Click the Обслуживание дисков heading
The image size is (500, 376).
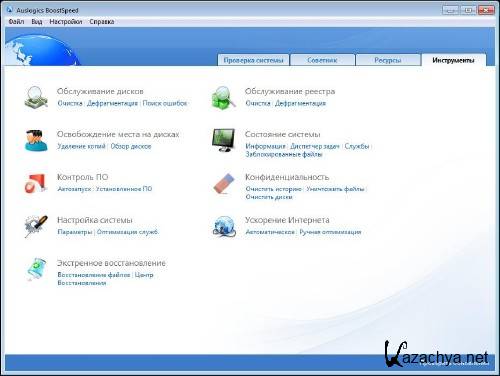pyautogui.click(x=100, y=91)
